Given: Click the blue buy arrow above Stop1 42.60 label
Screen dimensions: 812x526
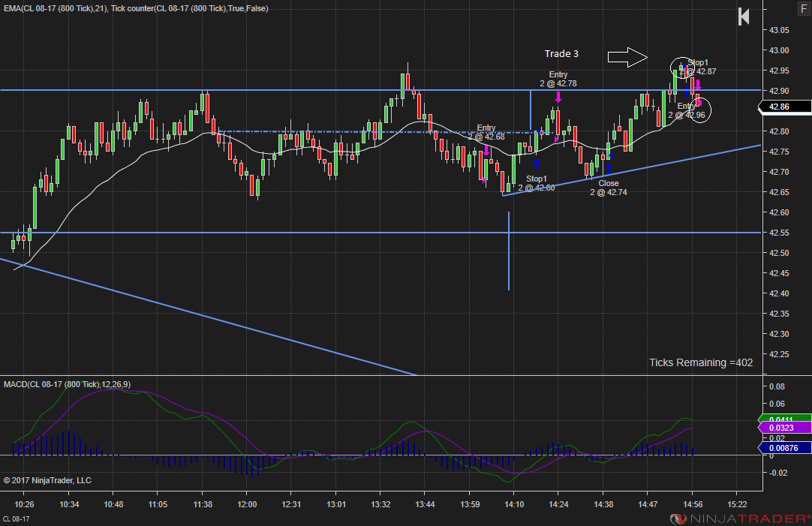Looking at the screenshot, I should (x=537, y=164).
